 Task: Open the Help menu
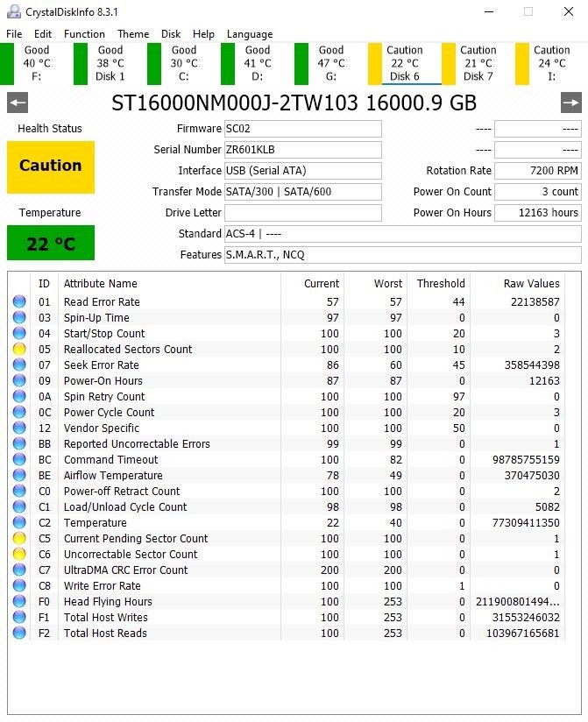pos(203,34)
